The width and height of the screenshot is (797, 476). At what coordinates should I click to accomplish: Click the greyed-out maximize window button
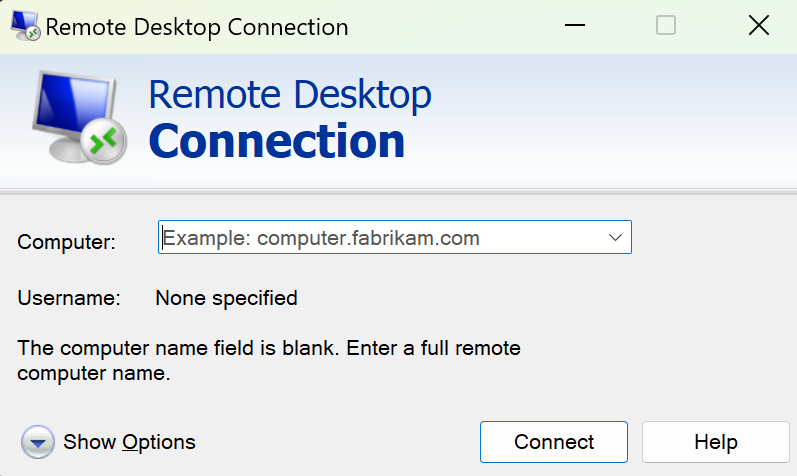[x=666, y=27]
